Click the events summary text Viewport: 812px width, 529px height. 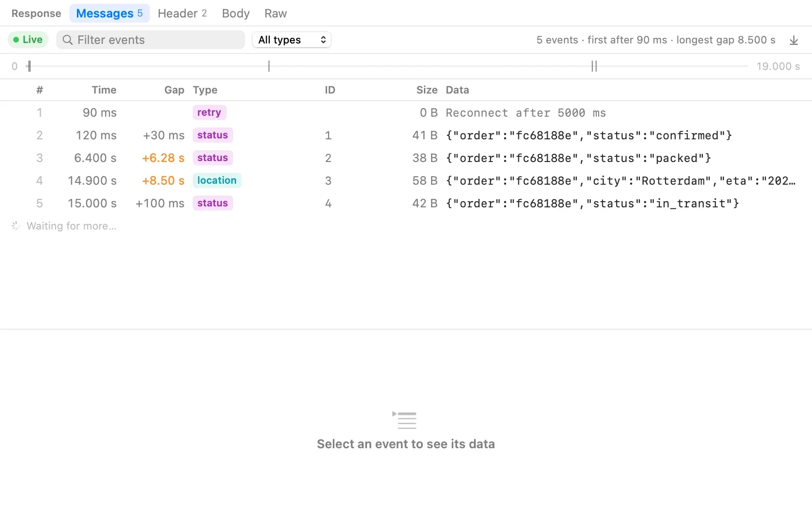656,40
